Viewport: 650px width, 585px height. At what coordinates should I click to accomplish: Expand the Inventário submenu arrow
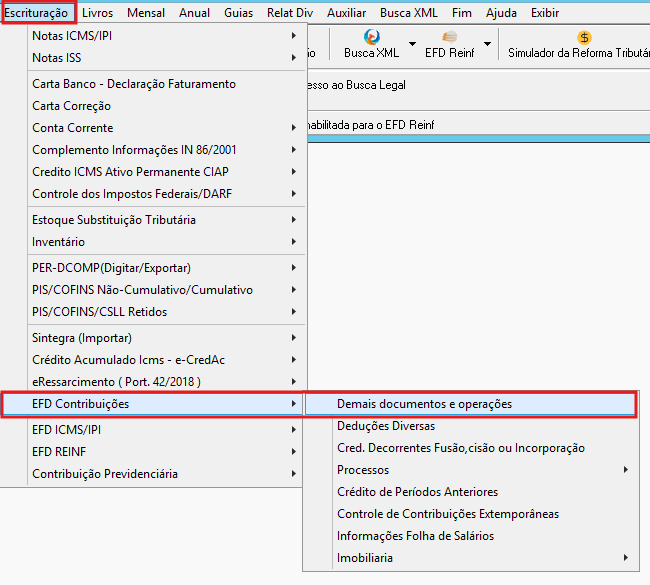(x=293, y=242)
